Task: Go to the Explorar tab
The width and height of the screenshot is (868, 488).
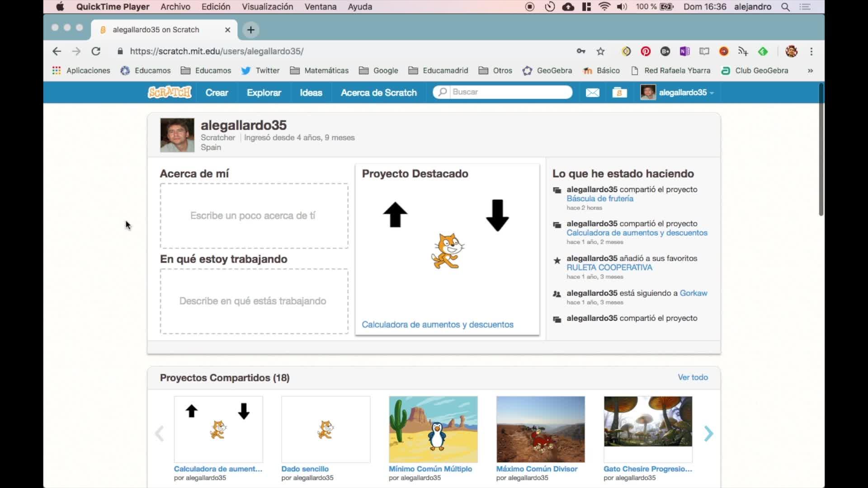Action: (x=264, y=93)
